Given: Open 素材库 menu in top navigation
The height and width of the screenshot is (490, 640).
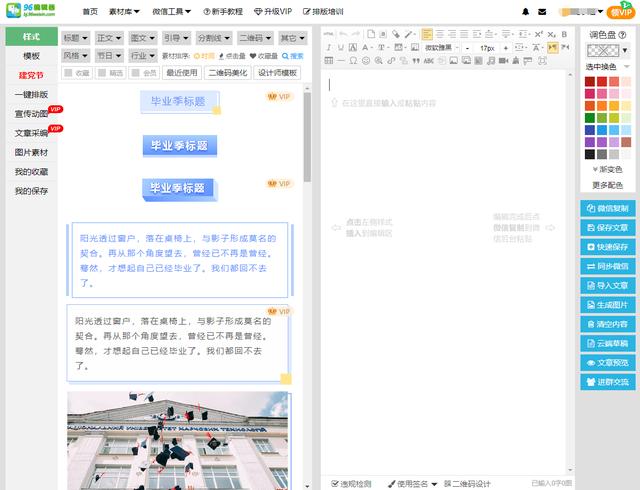Looking at the screenshot, I should (x=124, y=11).
